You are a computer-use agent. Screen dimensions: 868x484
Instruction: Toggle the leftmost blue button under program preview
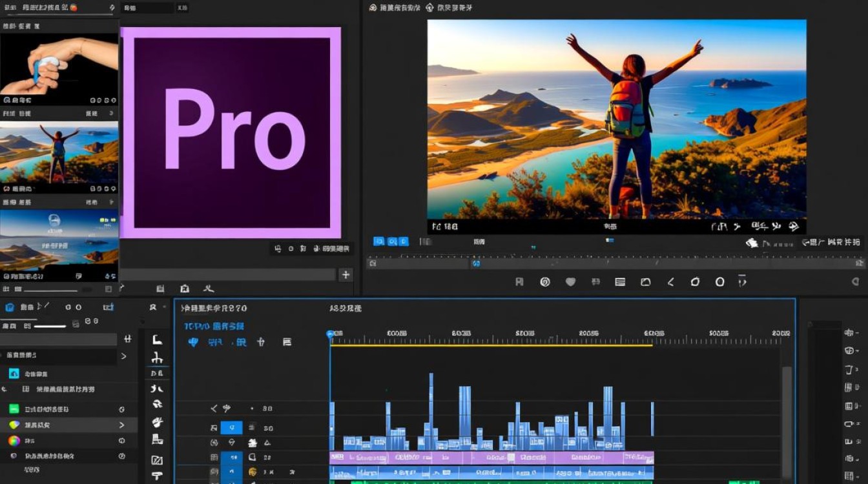(x=379, y=241)
